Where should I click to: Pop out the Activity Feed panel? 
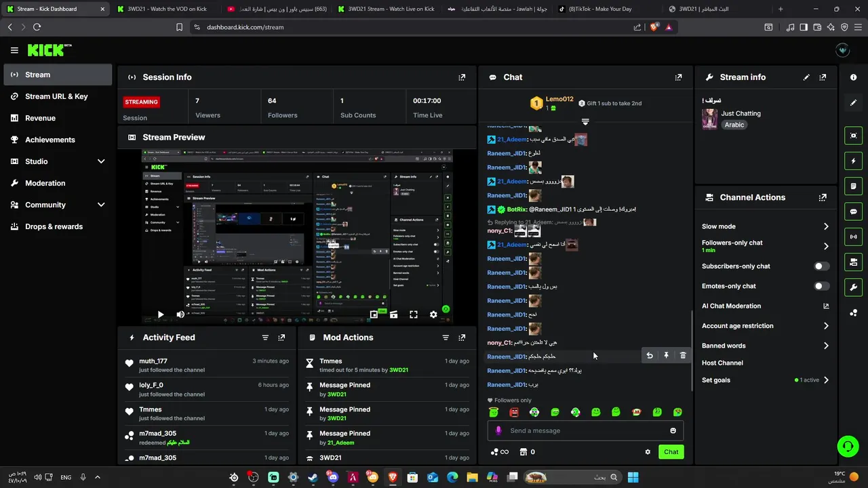pyautogui.click(x=281, y=338)
